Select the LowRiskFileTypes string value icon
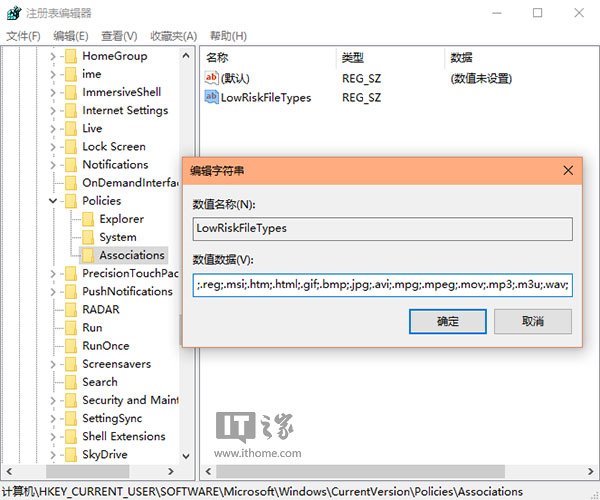The image size is (600, 500). [211, 97]
